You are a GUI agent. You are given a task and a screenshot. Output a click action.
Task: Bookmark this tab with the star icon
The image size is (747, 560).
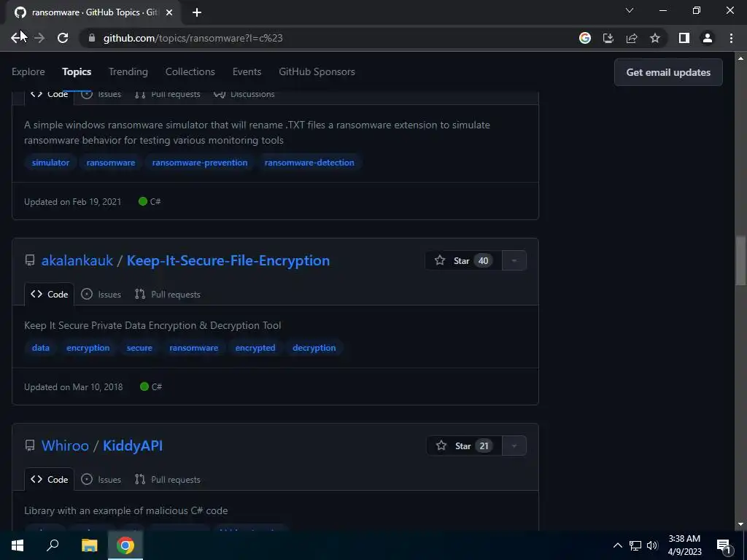[655, 38]
